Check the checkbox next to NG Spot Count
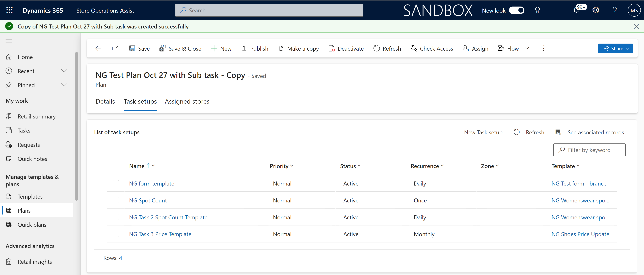 point(116,200)
